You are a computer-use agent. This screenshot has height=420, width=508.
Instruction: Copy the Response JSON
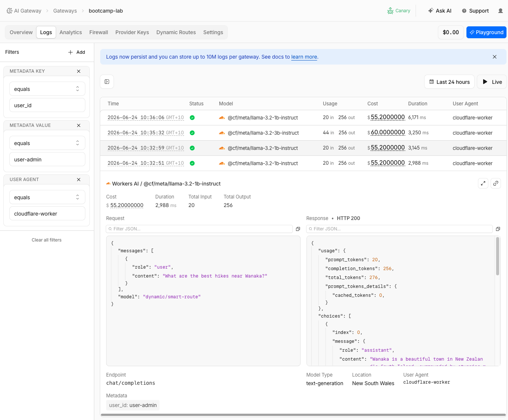click(x=498, y=229)
